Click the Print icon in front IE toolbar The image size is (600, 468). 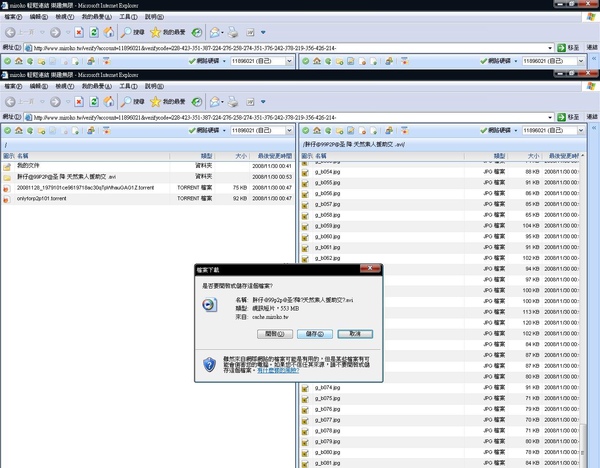point(233,102)
